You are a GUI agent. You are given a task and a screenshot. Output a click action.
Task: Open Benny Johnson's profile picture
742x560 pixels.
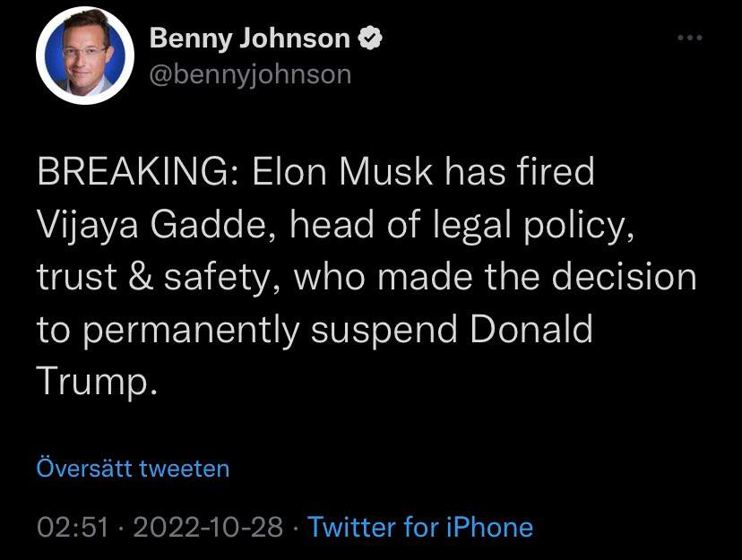pyautogui.click(x=78, y=56)
